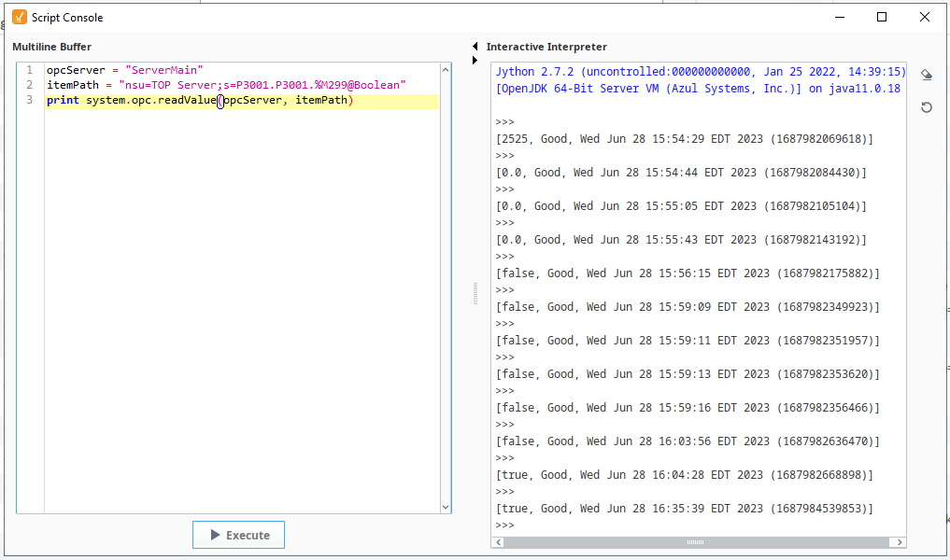This screenshot has width=950, height=560.
Task: Click the false output at 15:59:16
Action: tap(688, 408)
